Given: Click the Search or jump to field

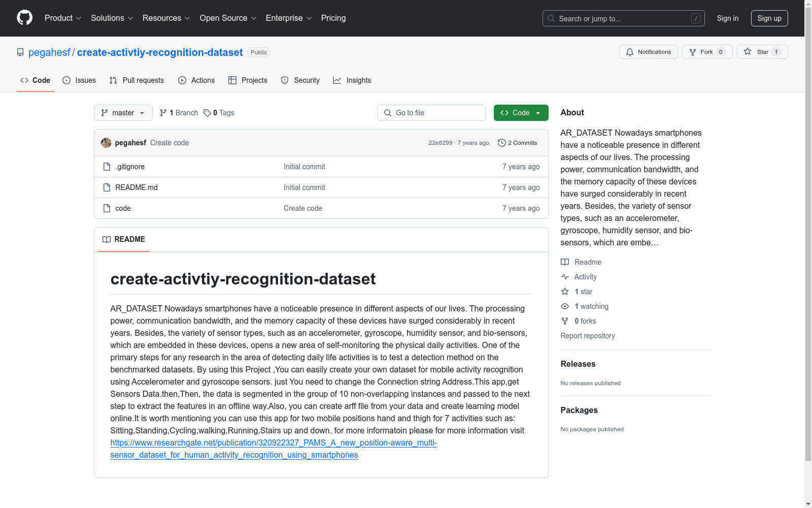Looking at the screenshot, I should point(624,18).
